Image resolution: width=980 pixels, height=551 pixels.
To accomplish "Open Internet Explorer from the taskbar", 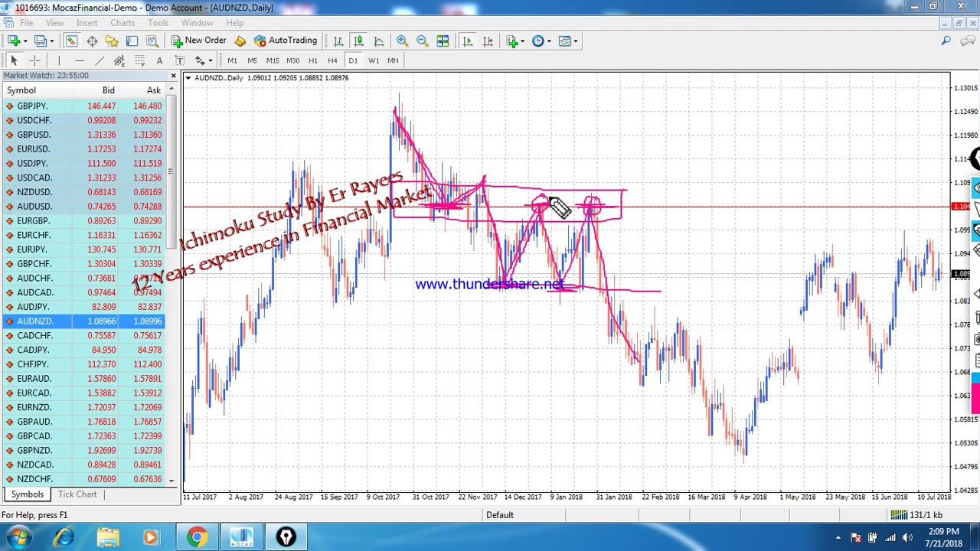I will point(64,538).
